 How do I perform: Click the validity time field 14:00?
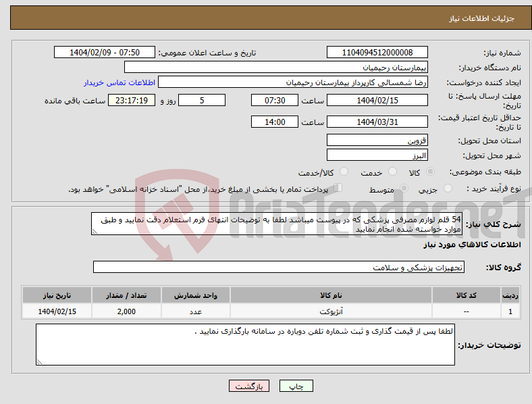(275, 122)
